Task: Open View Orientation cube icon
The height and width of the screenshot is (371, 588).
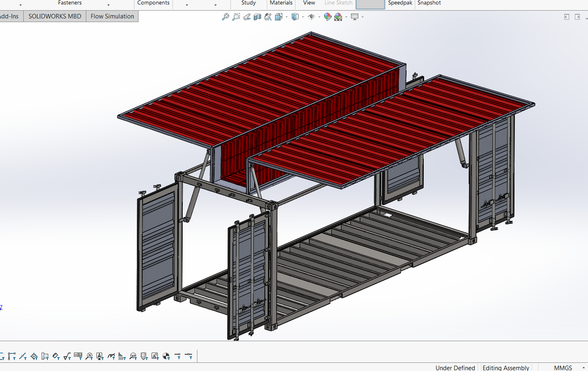Action: (279, 17)
